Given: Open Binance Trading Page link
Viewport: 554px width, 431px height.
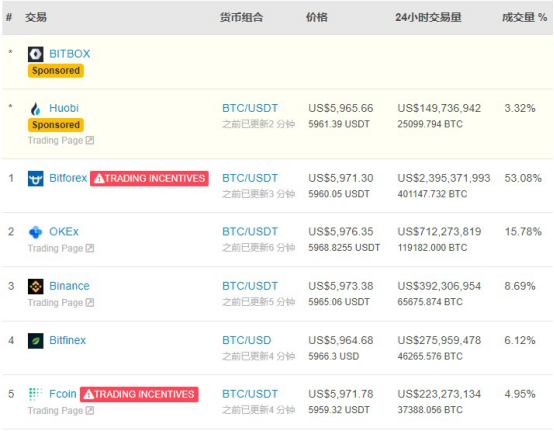Looking at the screenshot, I should click(x=61, y=303).
